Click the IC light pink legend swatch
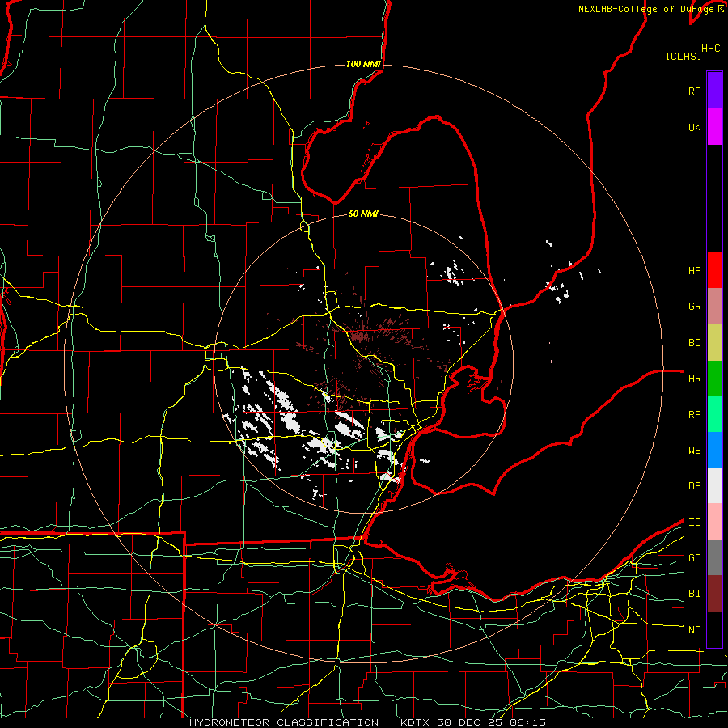The image size is (728, 728). coord(714,522)
